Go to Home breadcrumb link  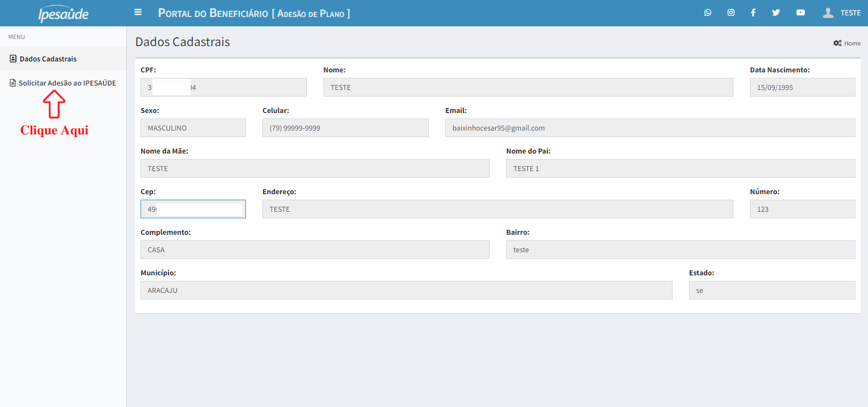click(852, 43)
